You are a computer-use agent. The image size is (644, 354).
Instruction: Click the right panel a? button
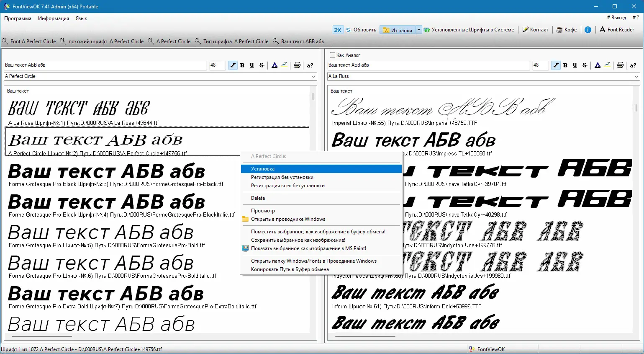(x=633, y=65)
